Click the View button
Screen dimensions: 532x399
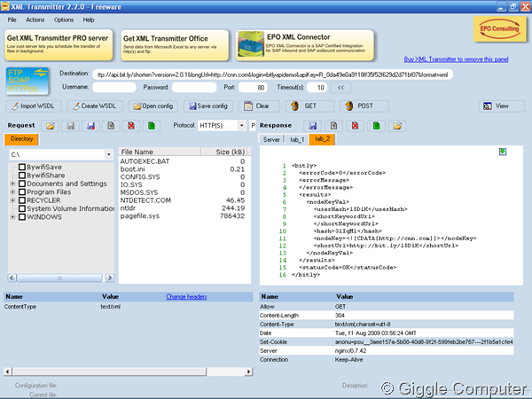[x=502, y=106]
